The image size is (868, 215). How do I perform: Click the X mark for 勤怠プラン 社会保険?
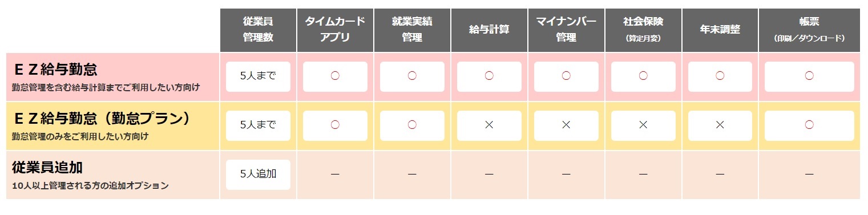click(x=643, y=125)
